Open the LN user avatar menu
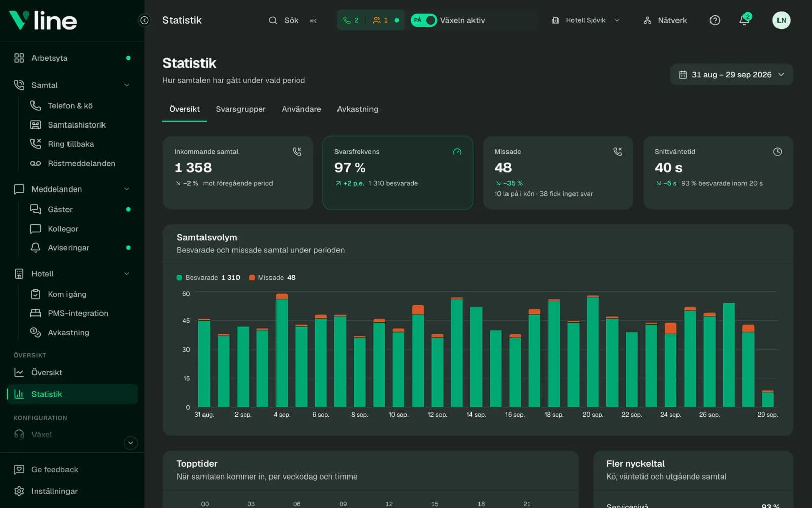Screen dimensions: 812x508 [781, 20]
